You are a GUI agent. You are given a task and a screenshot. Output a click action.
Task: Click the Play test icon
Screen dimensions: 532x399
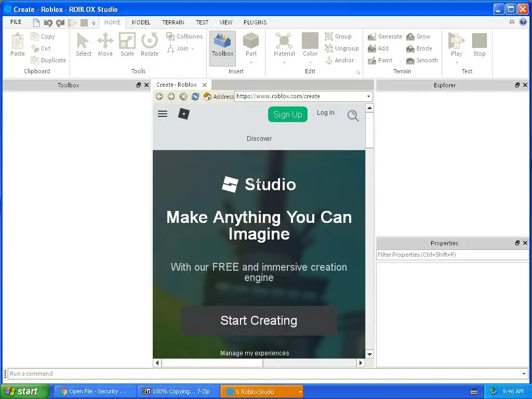[456, 41]
